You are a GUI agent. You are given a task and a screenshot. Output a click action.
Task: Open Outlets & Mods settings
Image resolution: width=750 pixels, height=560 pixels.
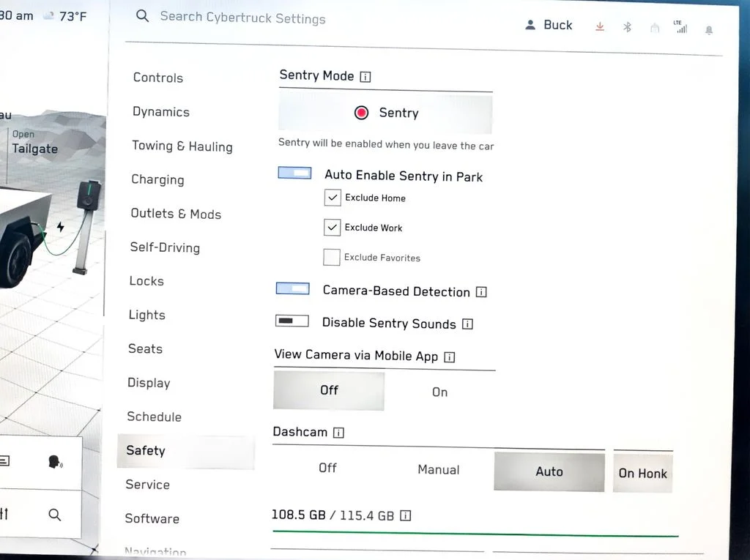coord(176,213)
